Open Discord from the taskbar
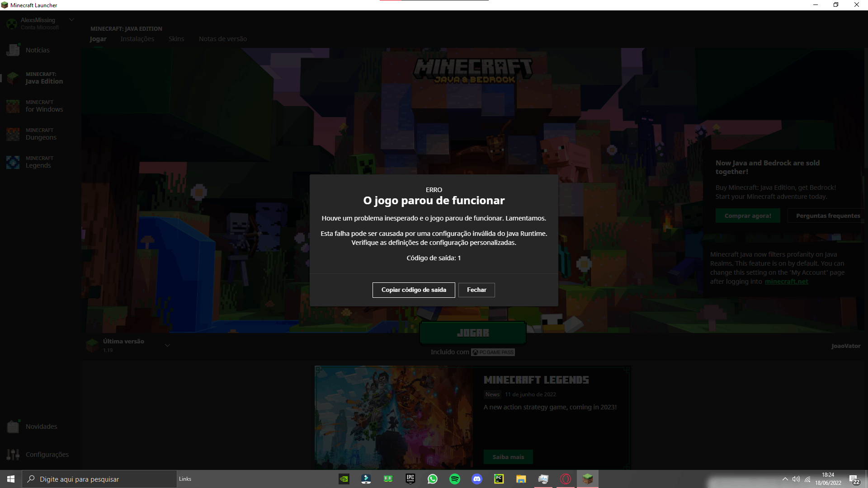The width and height of the screenshot is (868, 488). coord(477,479)
